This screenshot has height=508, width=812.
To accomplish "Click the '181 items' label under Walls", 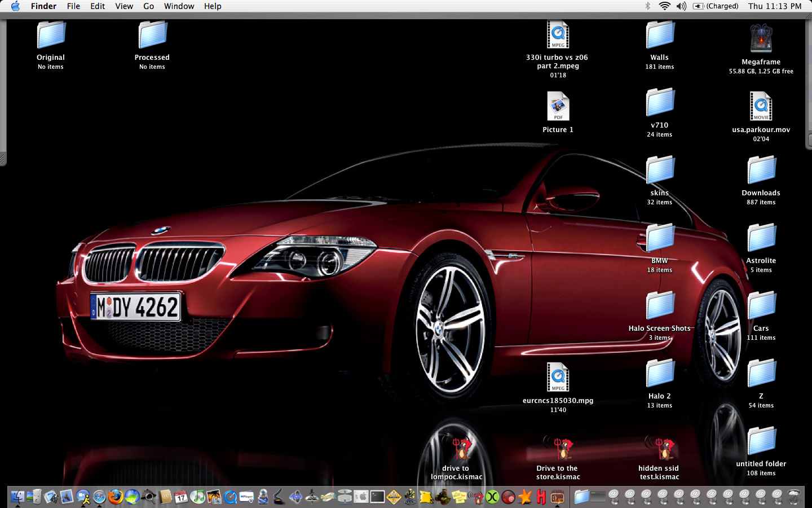I will pyautogui.click(x=660, y=67).
